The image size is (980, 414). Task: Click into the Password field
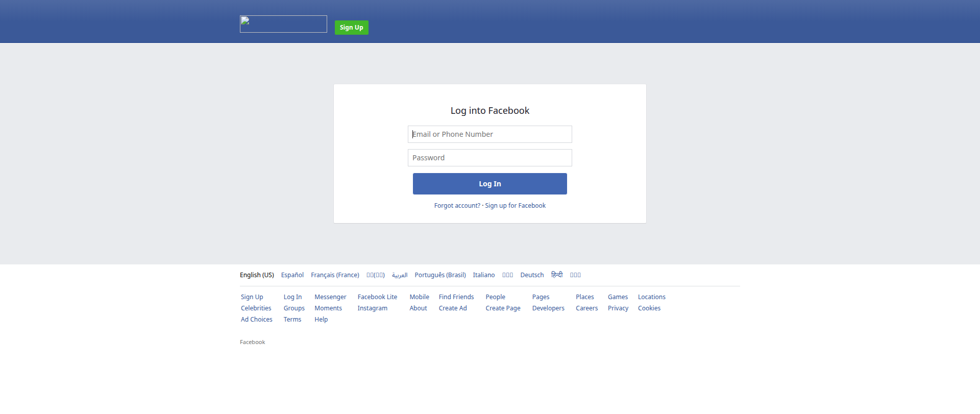pos(489,158)
